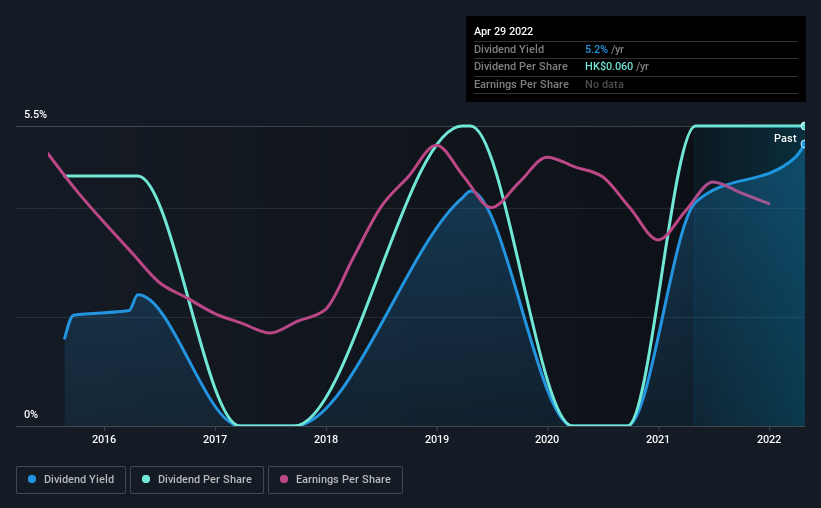Select the 2019 x-axis label
821x508 pixels.
pyautogui.click(x=437, y=439)
